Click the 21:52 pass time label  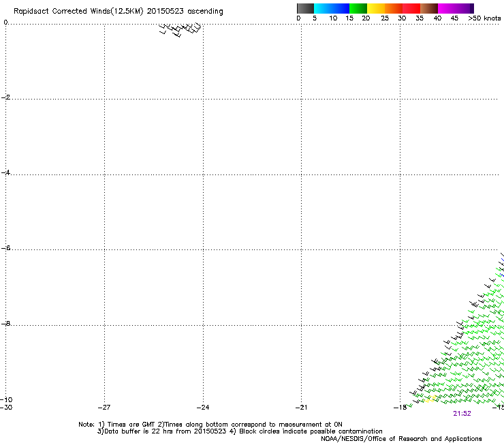click(462, 414)
